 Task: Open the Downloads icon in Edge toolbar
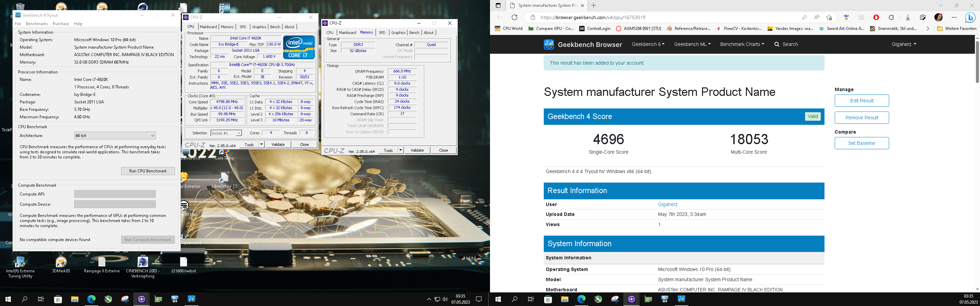coord(908,17)
